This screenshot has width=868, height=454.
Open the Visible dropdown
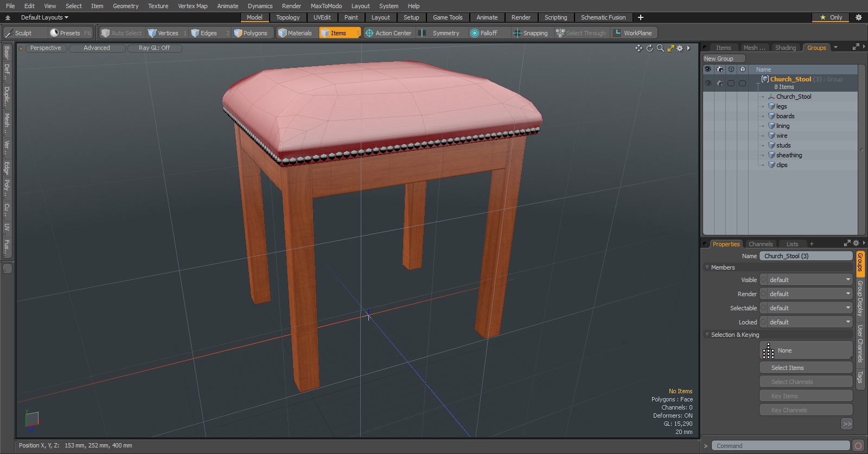[x=806, y=280]
